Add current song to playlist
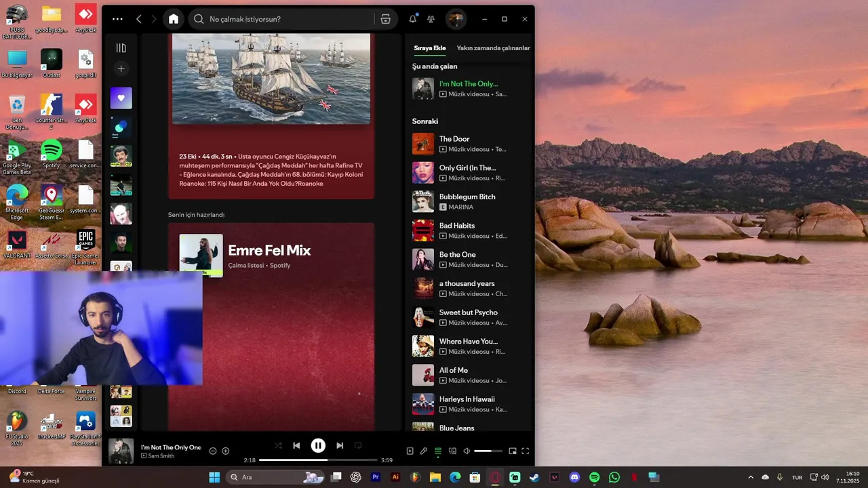Screen dimensions: 868x488 point(226,451)
